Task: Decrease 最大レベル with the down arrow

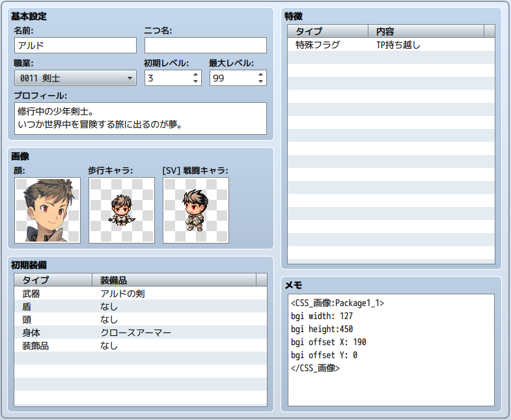Action: pos(261,81)
